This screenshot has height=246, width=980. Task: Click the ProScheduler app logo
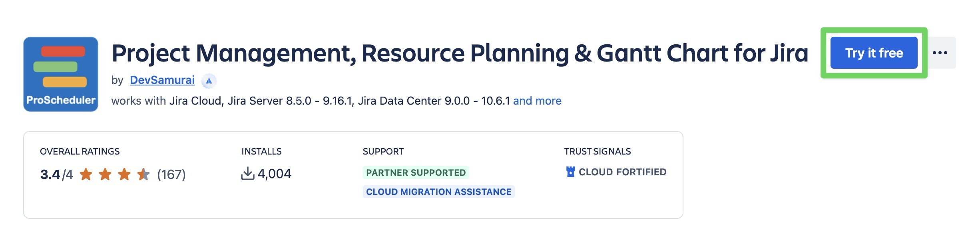[61, 74]
